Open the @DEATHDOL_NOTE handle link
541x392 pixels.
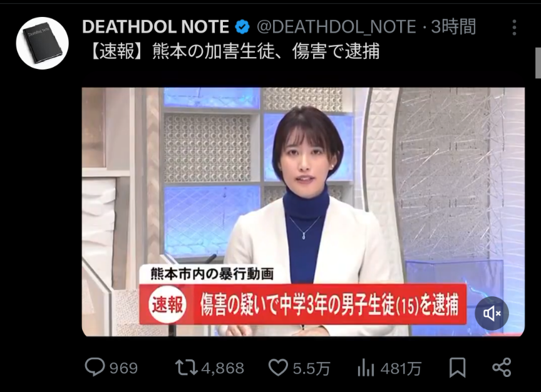point(336,27)
